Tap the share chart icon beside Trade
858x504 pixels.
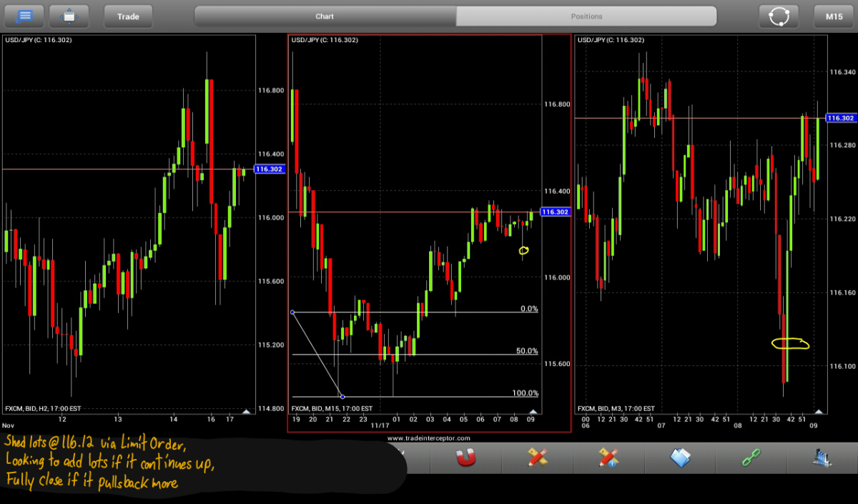(x=69, y=16)
